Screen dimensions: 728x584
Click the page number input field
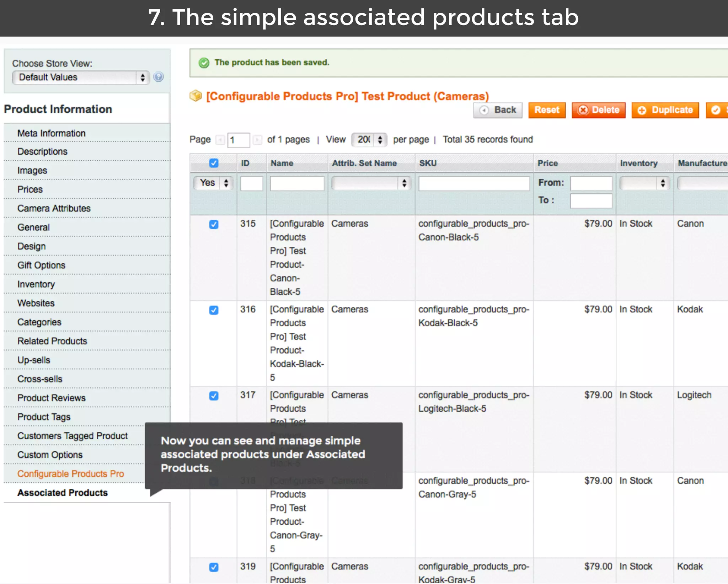coord(239,140)
